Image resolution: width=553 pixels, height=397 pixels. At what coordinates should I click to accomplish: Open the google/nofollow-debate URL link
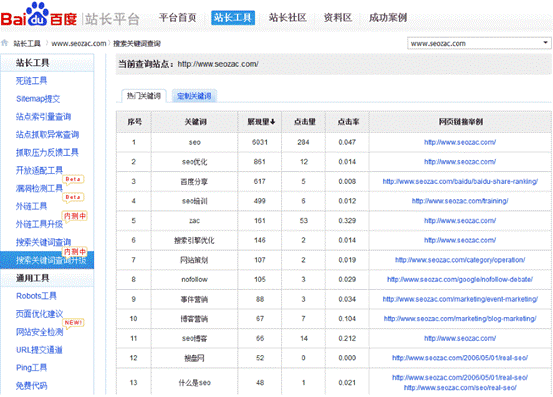tap(460, 280)
